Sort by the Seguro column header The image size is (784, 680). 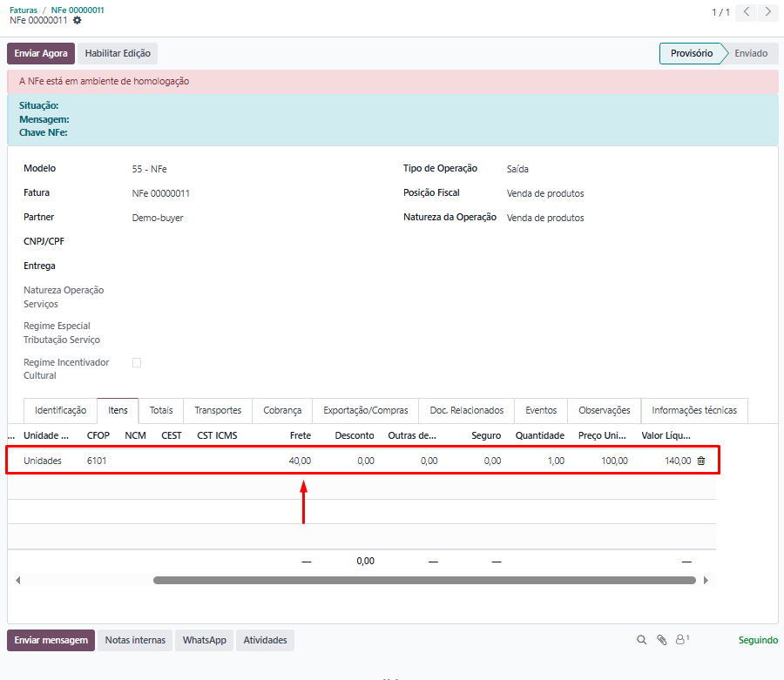[x=486, y=435]
